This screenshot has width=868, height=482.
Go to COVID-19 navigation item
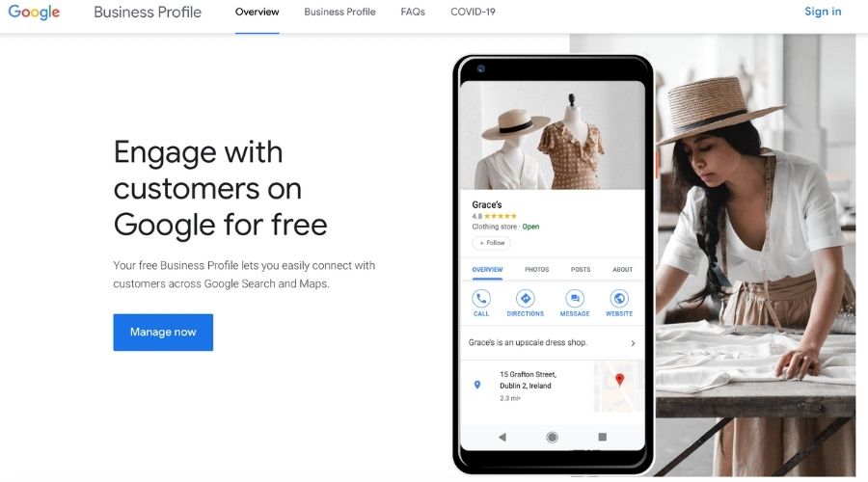coord(473,13)
